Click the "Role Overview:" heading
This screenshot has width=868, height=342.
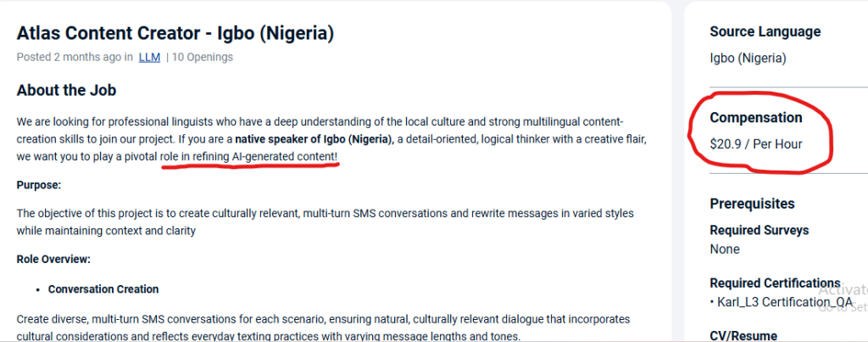(x=53, y=260)
